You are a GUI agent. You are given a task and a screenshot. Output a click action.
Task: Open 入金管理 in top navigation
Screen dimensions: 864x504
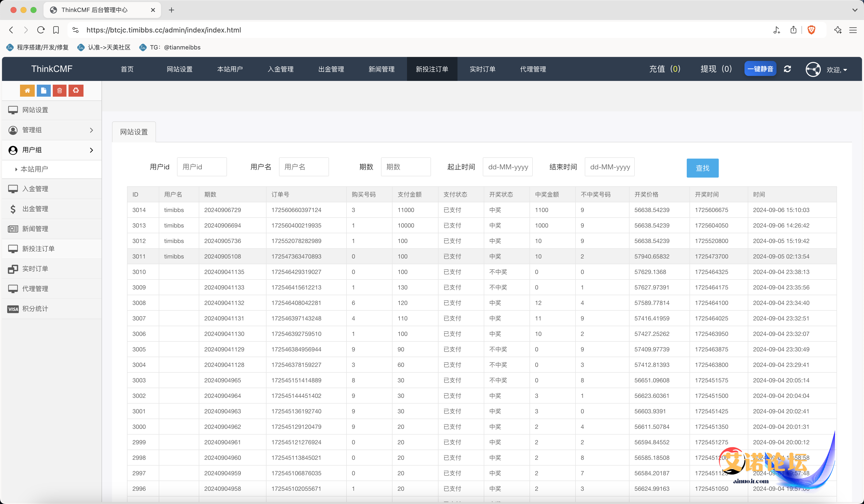[x=280, y=69]
